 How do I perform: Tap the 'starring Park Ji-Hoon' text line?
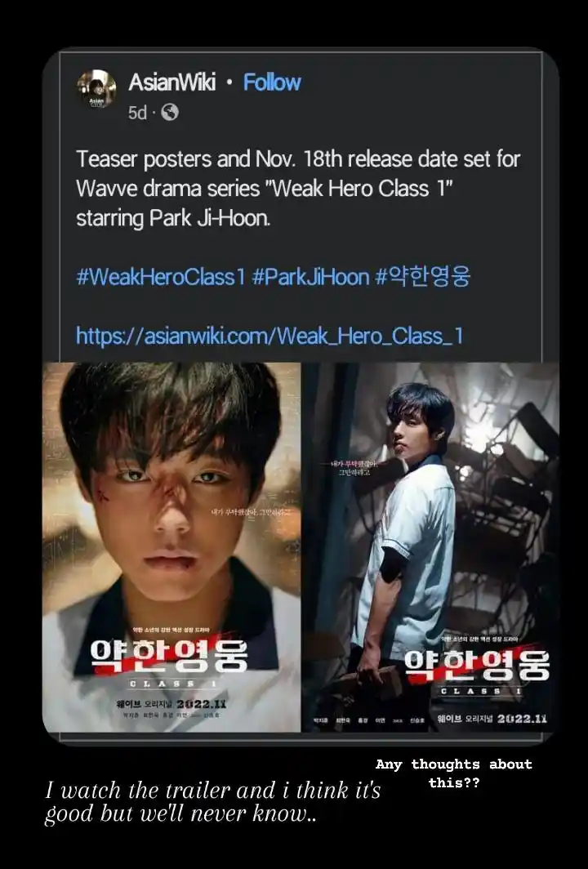coord(173,218)
